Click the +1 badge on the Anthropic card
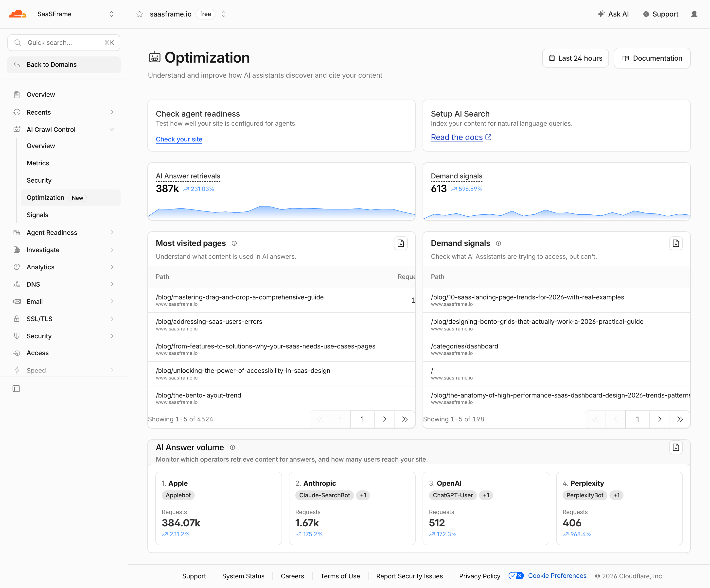710x588 pixels. (x=363, y=495)
